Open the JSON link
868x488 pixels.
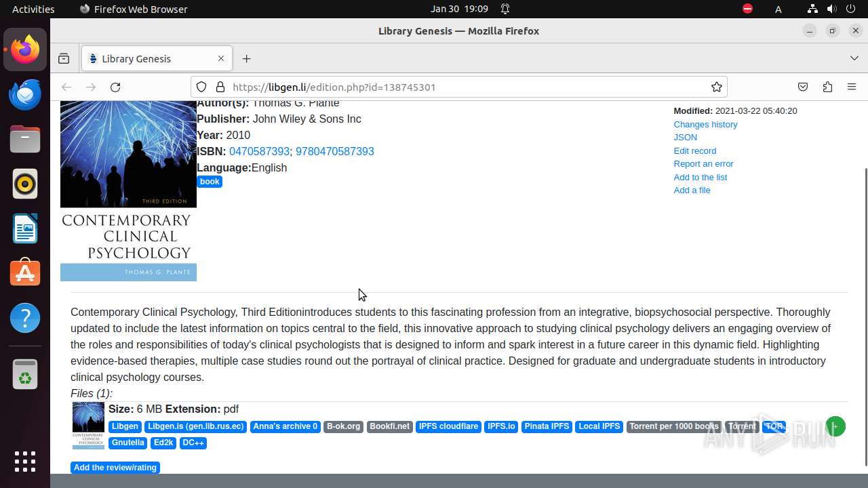(x=685, y=137)
